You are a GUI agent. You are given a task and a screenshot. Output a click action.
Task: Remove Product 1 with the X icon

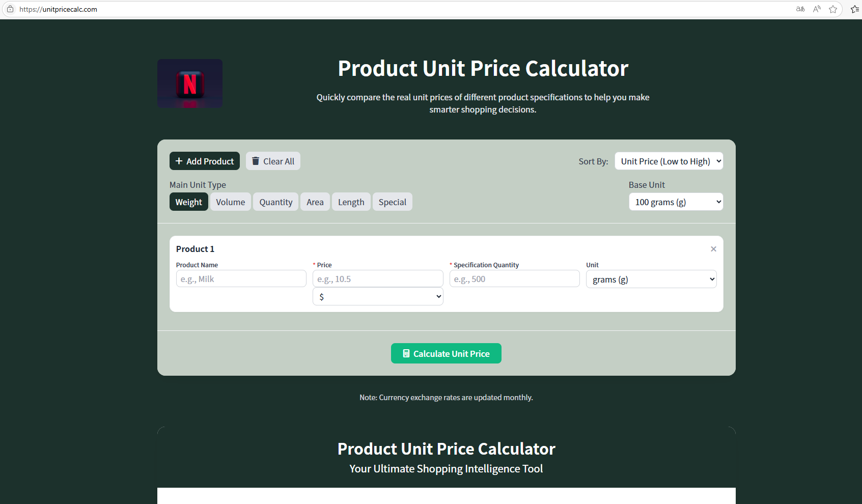tap(713, 249)
